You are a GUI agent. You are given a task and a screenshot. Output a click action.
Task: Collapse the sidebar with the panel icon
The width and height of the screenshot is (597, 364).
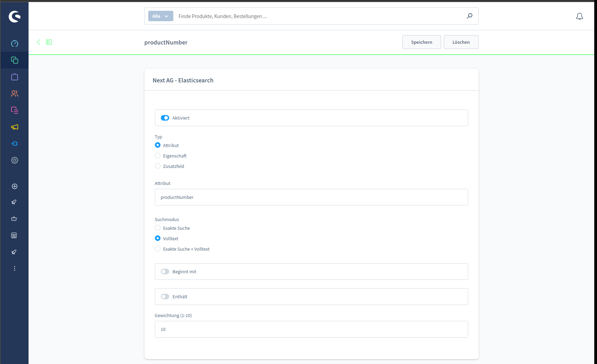[x=49, y=42]
